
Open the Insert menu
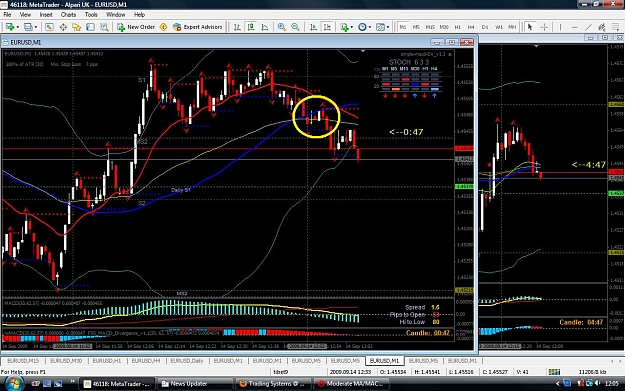click(46, 15)
